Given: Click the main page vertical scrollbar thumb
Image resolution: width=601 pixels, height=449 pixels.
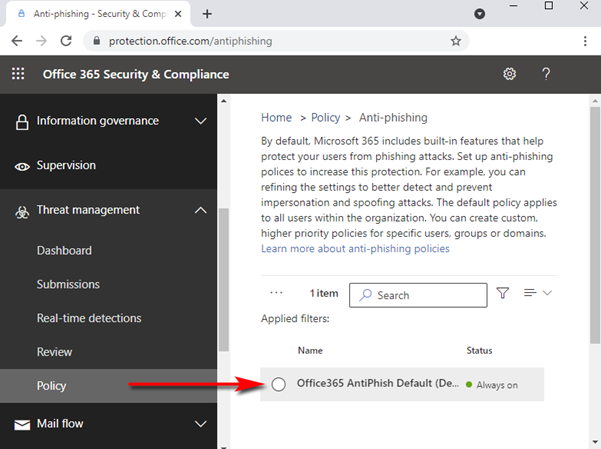Looking at the screenshot, I should coord(595,225).
